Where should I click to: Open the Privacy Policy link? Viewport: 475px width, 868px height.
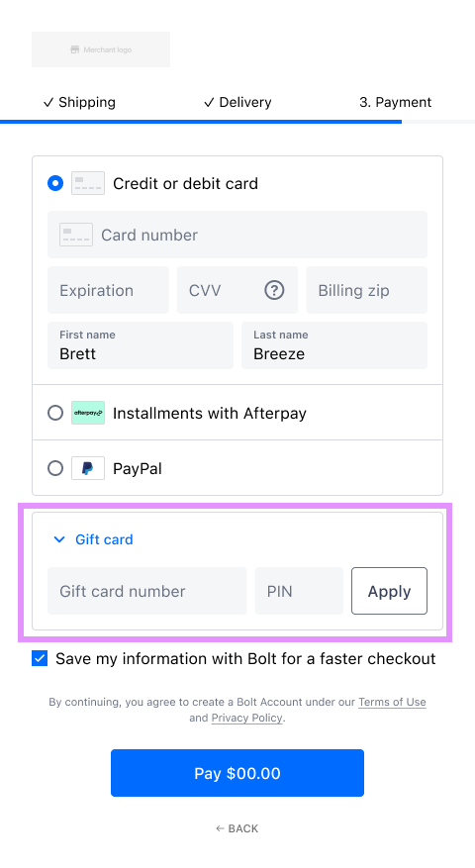tap(247, 718)
